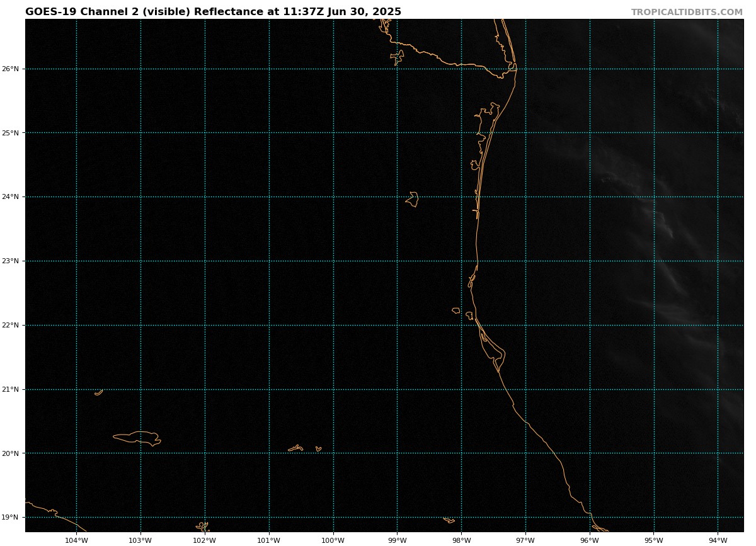Click the 24°N latitude label
The width and height of the screenshot is (756, 546).
11,196
